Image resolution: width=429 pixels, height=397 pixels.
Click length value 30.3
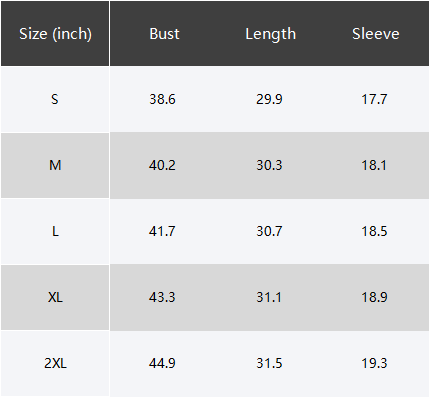269,165
